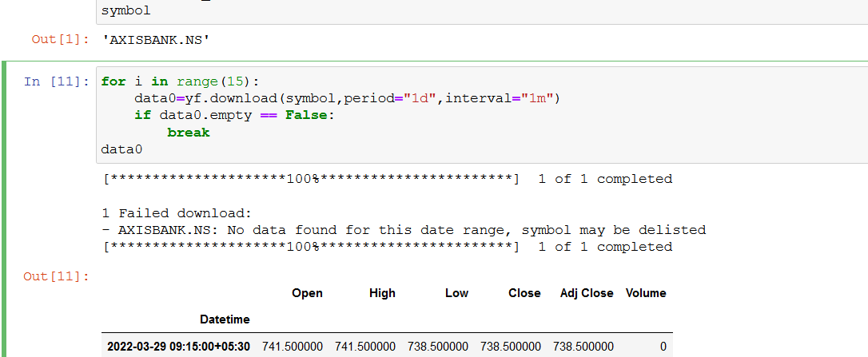Image resolution: width=868 pixels, height=357 pixels.
Task: Click the 'Close' column header
Action: pyautogui.click(x=525, y=293)
